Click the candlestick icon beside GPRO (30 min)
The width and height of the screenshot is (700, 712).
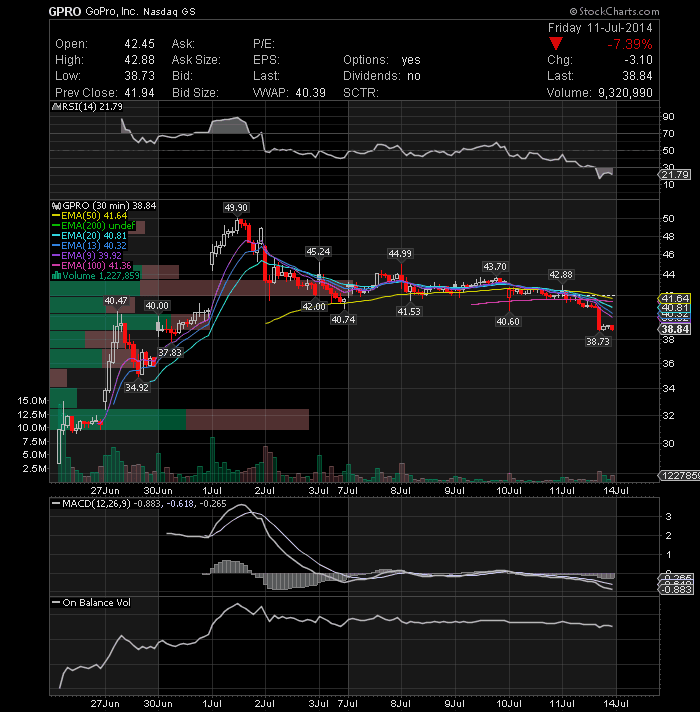56,206
